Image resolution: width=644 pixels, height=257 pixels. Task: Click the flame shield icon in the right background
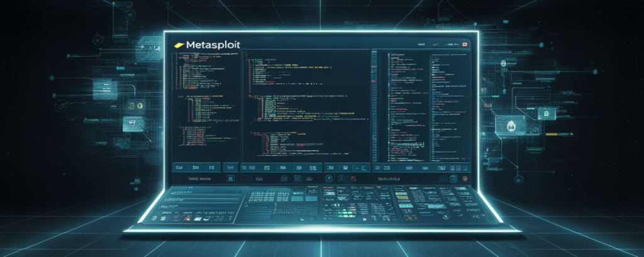(508, 126)
